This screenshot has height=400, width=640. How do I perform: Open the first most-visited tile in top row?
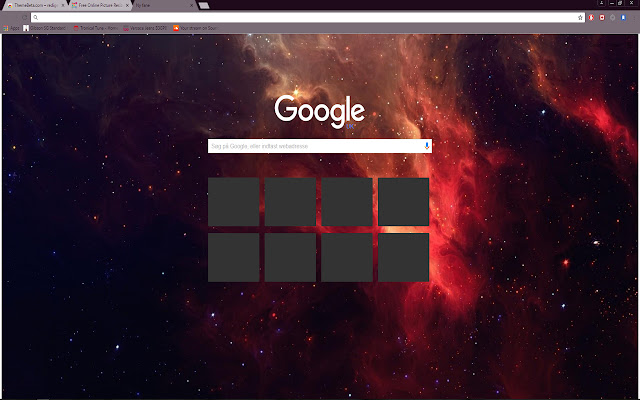tap(233, 202)
